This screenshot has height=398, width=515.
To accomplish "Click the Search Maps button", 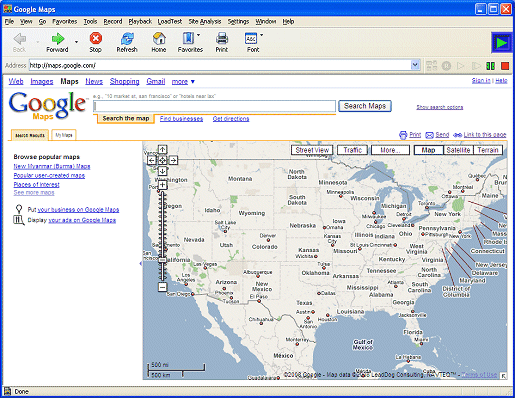I will tap(365, 106).
